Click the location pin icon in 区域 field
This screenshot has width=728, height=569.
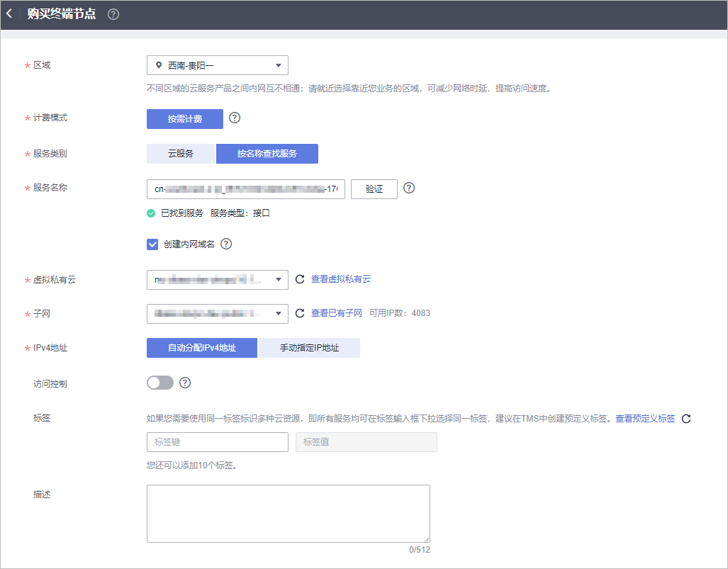tap(159, 65)
